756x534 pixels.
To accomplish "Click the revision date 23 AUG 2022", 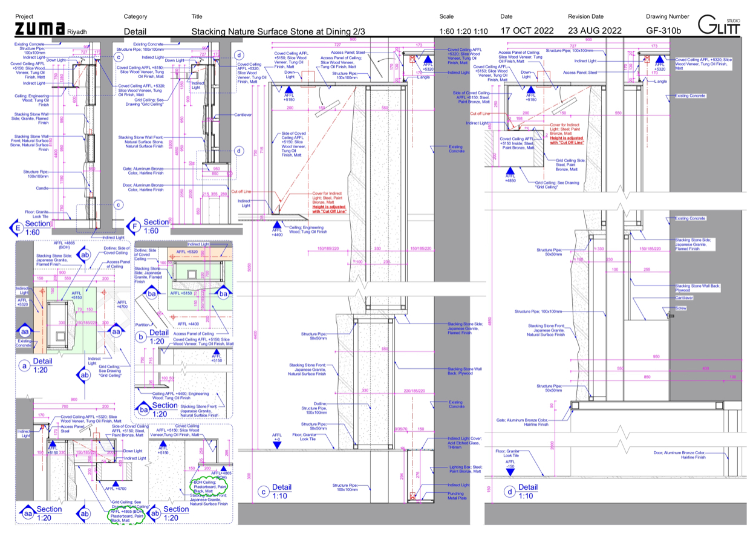I will click(595, 30).
